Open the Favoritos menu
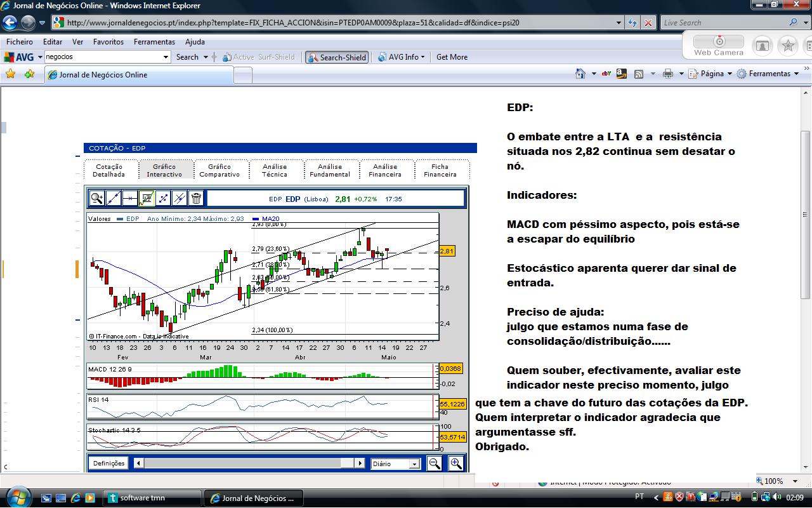Image resolution: width=812 pixels, height=508 pixels. pyautogui.click(x=108, y=42)
